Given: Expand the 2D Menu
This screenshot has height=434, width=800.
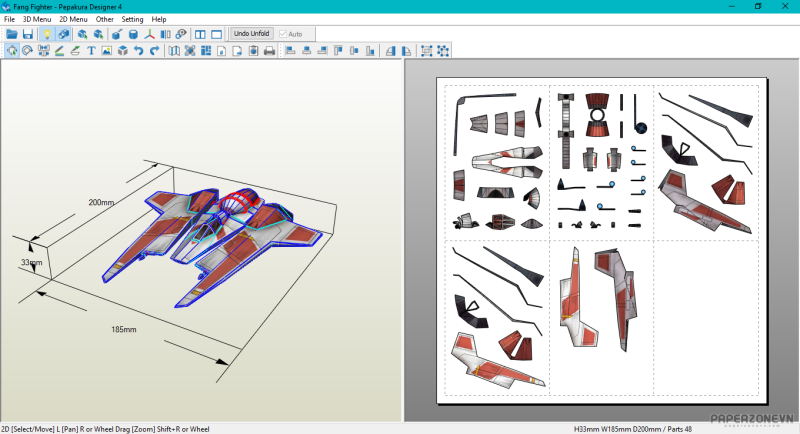Looking at the screenshot, I should coord(73,19).
